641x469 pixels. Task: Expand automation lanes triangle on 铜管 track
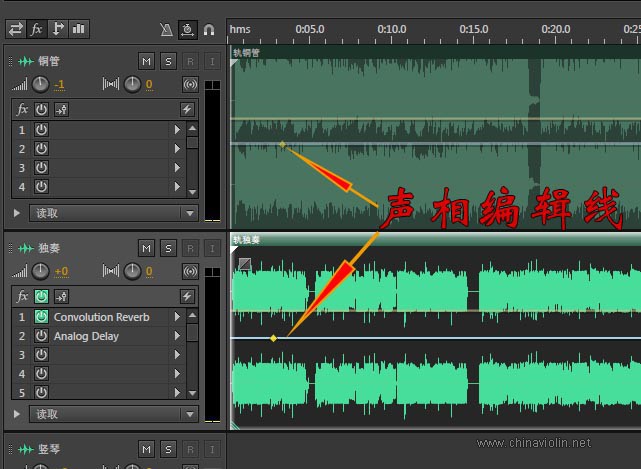point(17,213)
